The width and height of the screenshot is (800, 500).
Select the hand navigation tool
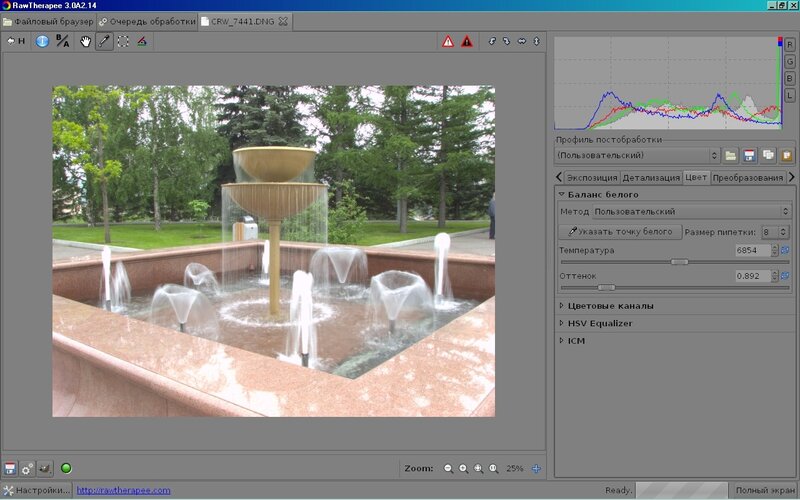coord(86,41)
